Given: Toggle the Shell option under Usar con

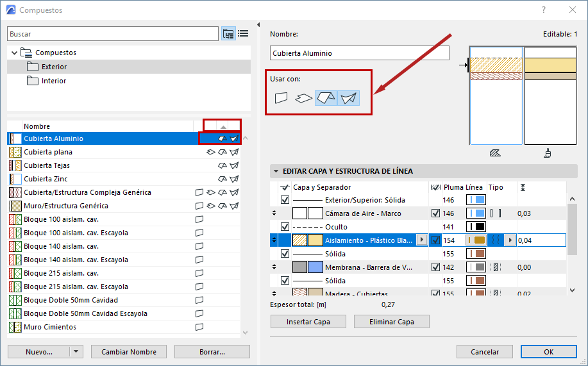Looking at the screenshot, I should (348, 98).
